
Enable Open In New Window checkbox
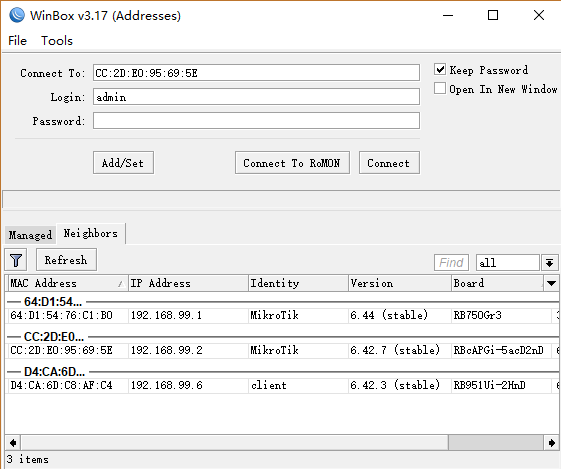click(x=440, y=88)
